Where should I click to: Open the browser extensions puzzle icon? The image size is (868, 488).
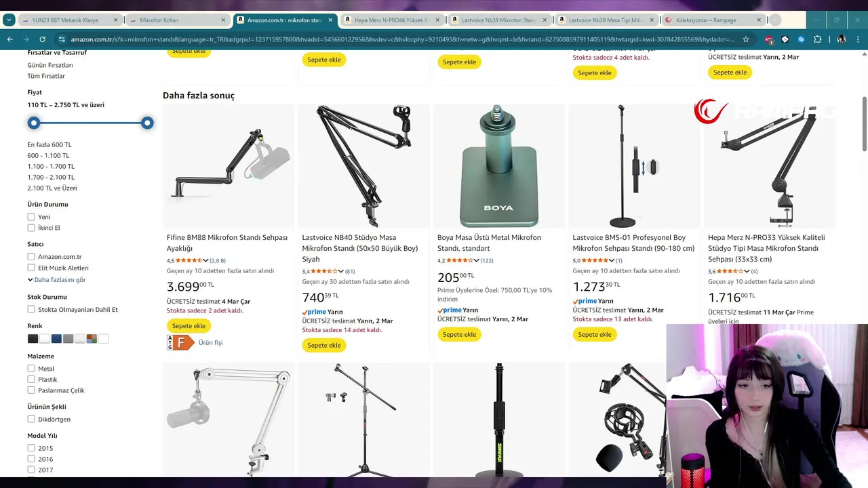[x=817, y=39]
